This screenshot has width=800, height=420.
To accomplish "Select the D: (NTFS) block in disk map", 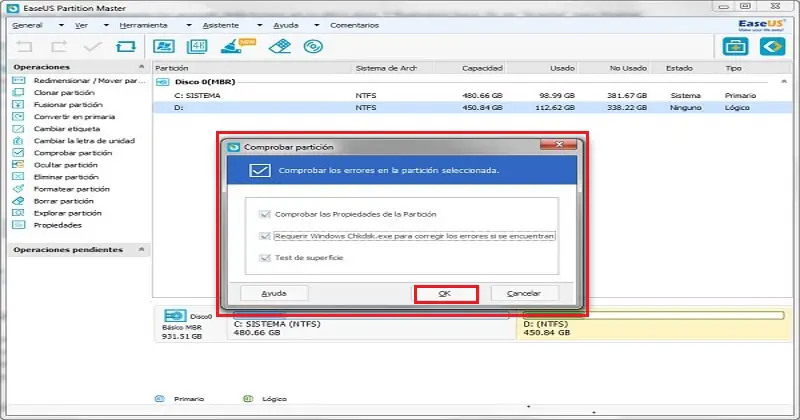I will click(655, 326).
